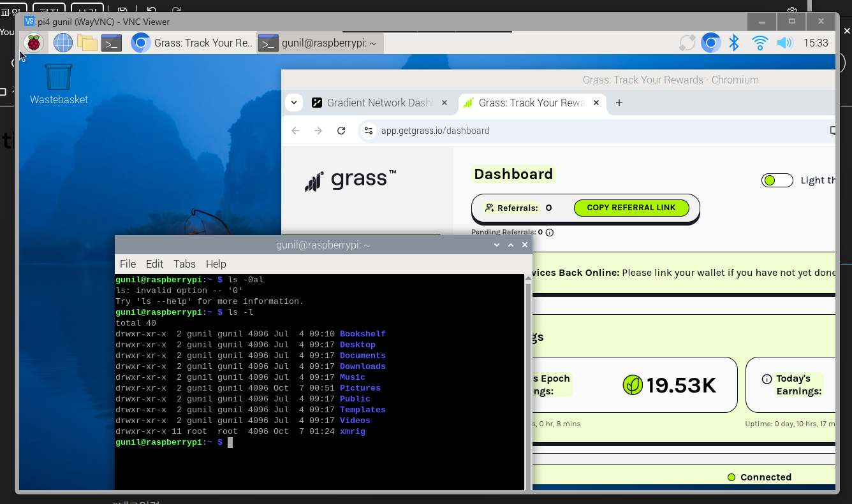
Task: Switch to the gunil@raspberrypi terminal taskbar entry
Action: click(320, 43)
